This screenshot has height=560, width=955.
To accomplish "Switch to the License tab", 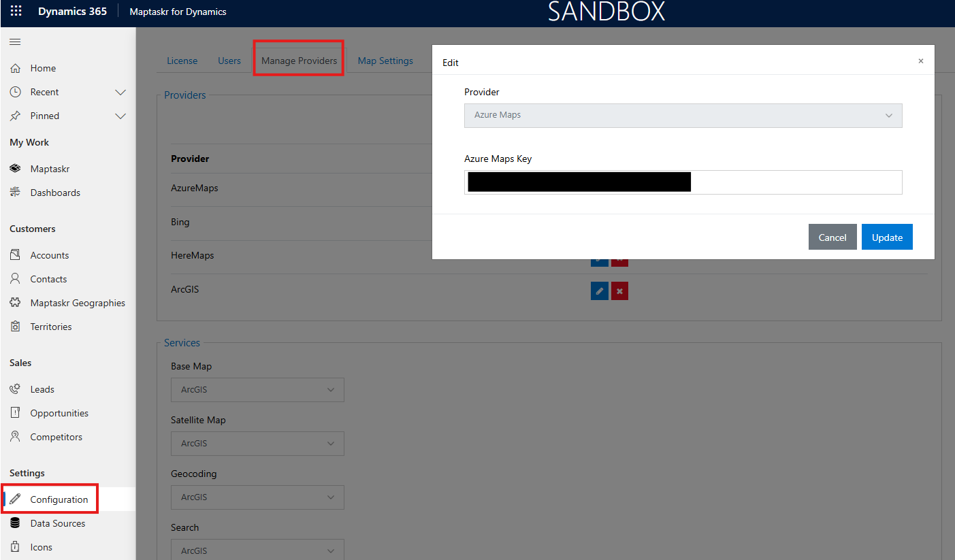I will point(182,61).
